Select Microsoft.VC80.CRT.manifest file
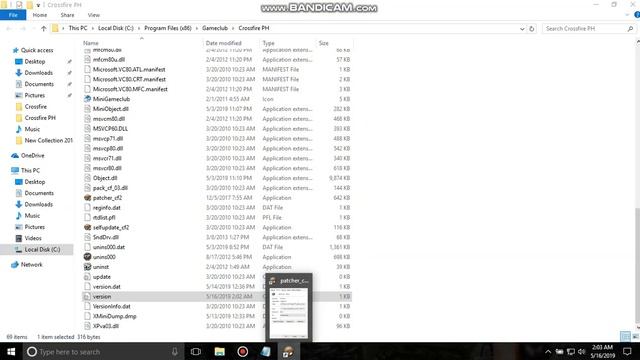The height and width of the screenshot is (360, 640). tap(129, 79)
